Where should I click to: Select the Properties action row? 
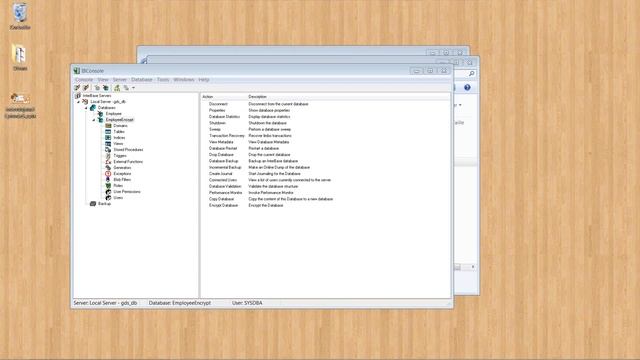point(326,110)
